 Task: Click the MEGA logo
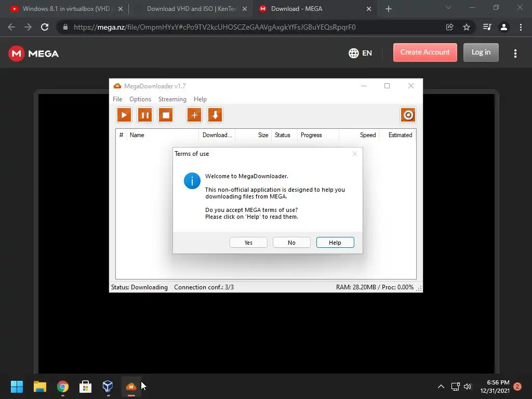33,54
